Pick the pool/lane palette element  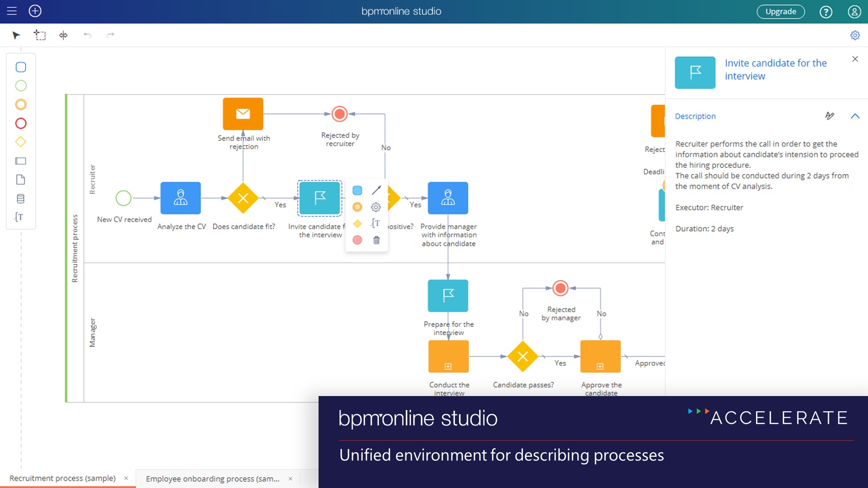click(21, 161)
